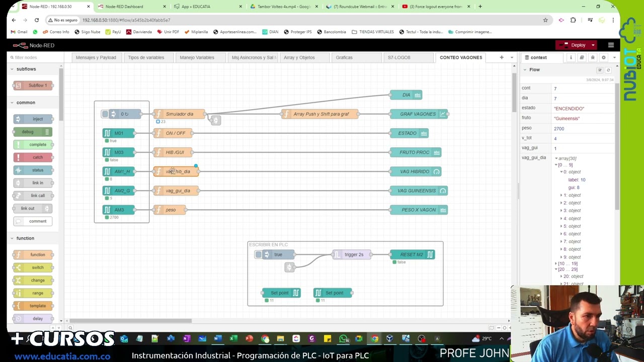644x362 pixels.
Task: Toggle auto-refresh checkbox in Flow context
Action: click(x=600, y=70)
